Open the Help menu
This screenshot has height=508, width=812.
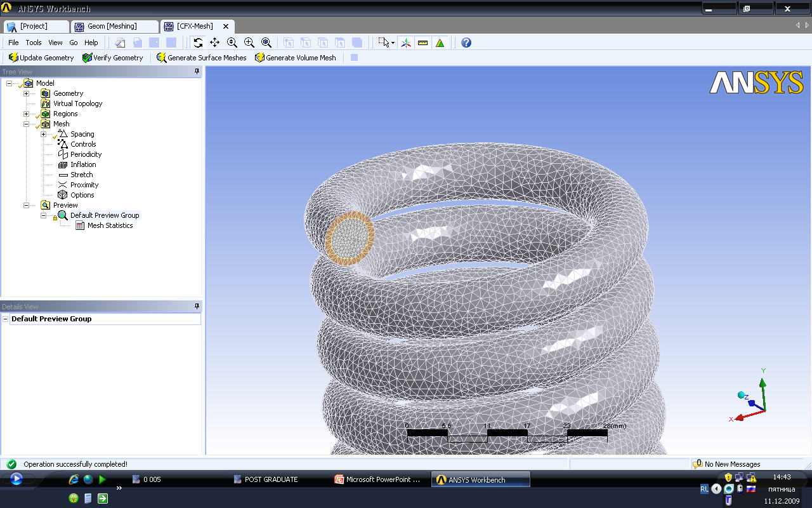91,43
